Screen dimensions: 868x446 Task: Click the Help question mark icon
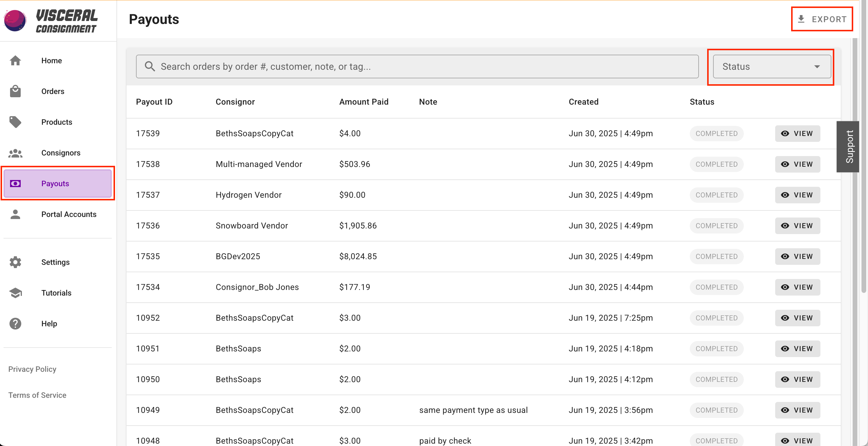[x=15, y=324]
